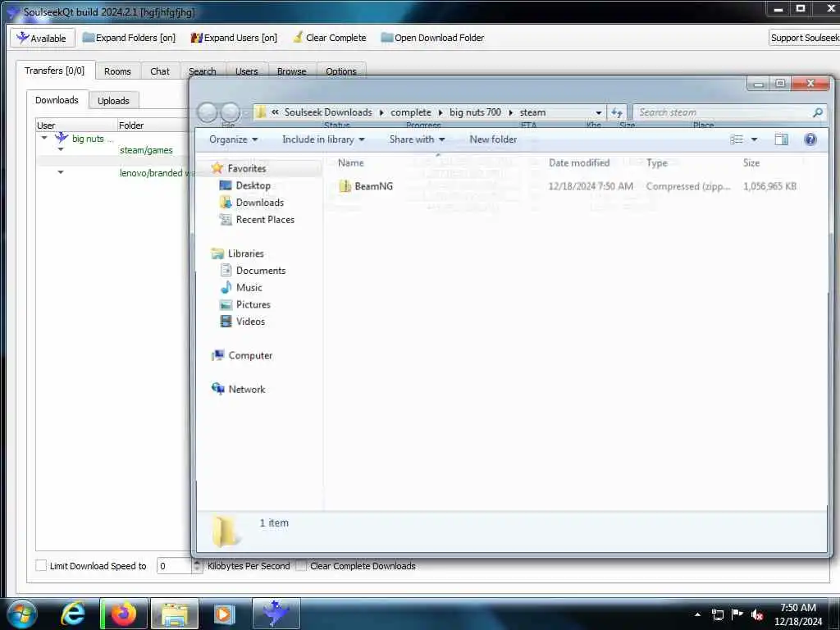Open the Share with menu
Screen dimensions: 840x630
pyautogui.click(x=417, y=139)
